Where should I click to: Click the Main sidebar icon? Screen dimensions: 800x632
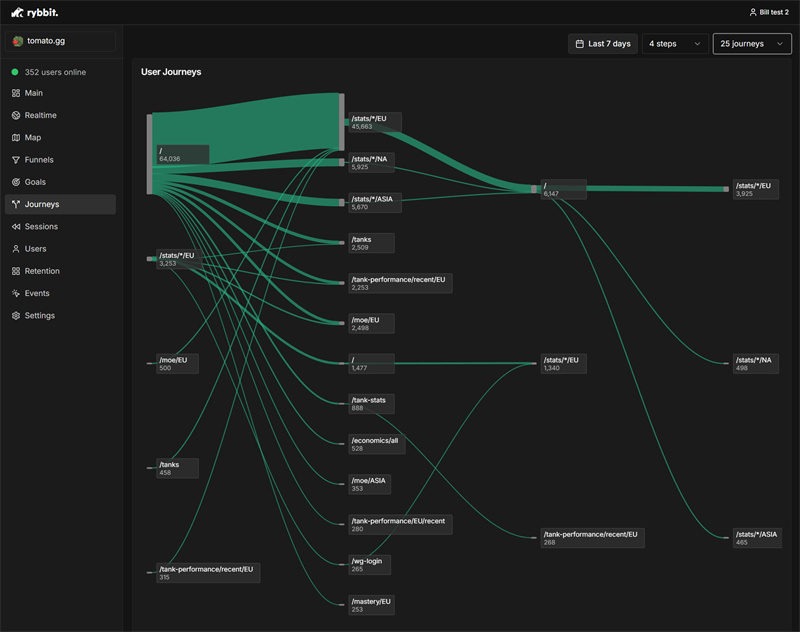click(15, 93)
